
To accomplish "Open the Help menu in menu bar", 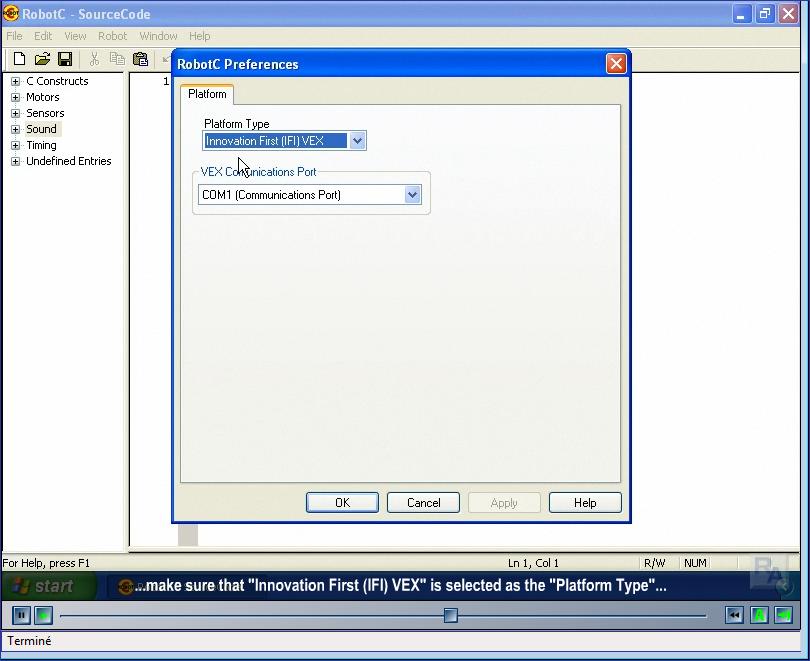I will 199,36.
